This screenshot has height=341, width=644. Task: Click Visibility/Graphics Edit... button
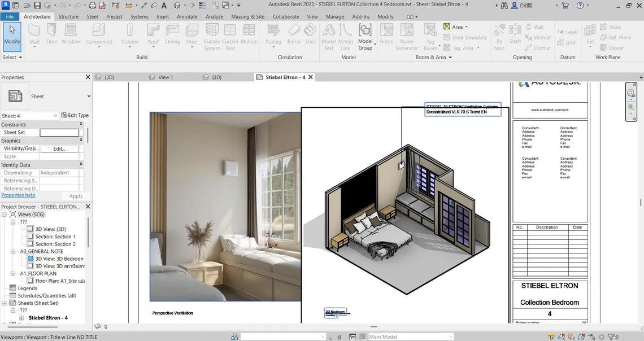(59, 149)
